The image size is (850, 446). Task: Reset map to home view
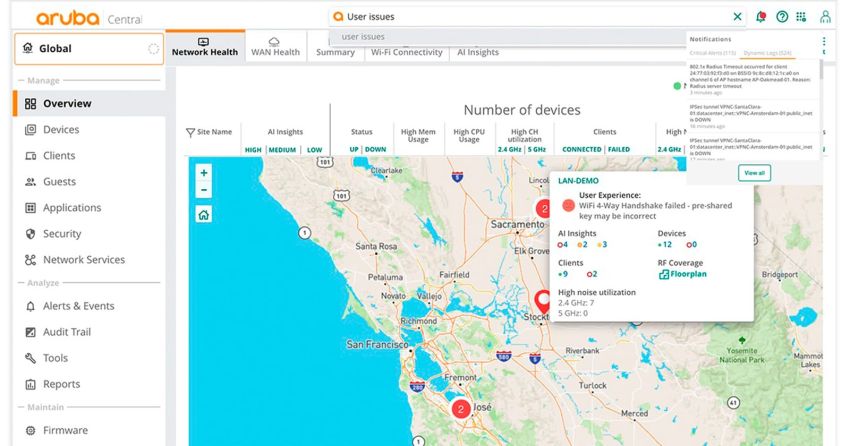(204, 214)
